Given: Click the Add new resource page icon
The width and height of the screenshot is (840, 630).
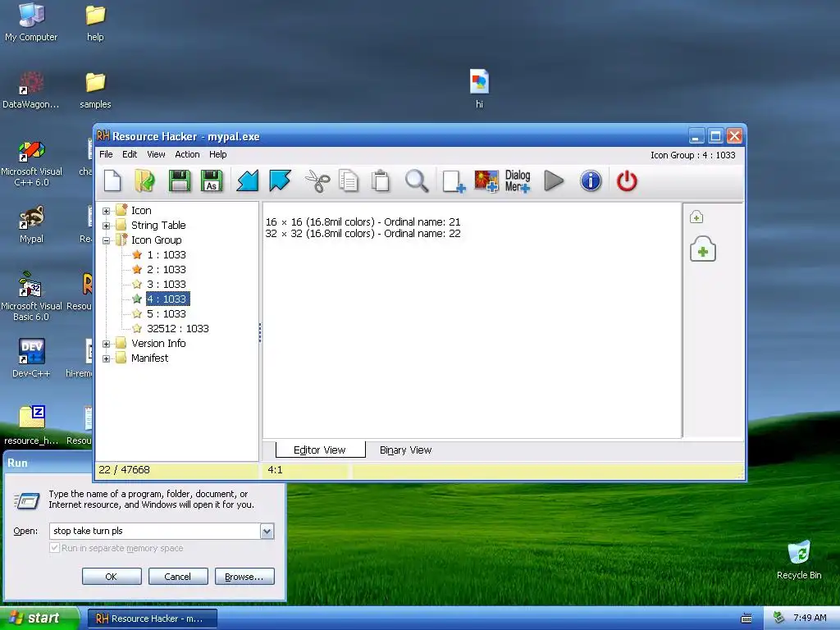Looking at the screenshot, I should pyautogui.click(x=453, y=181).
